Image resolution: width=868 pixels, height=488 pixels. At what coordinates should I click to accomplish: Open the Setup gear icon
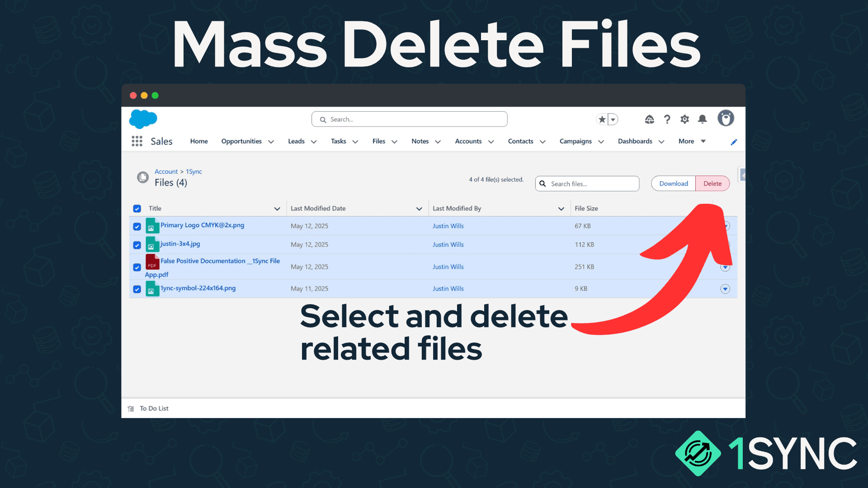[x=684, y=119]
